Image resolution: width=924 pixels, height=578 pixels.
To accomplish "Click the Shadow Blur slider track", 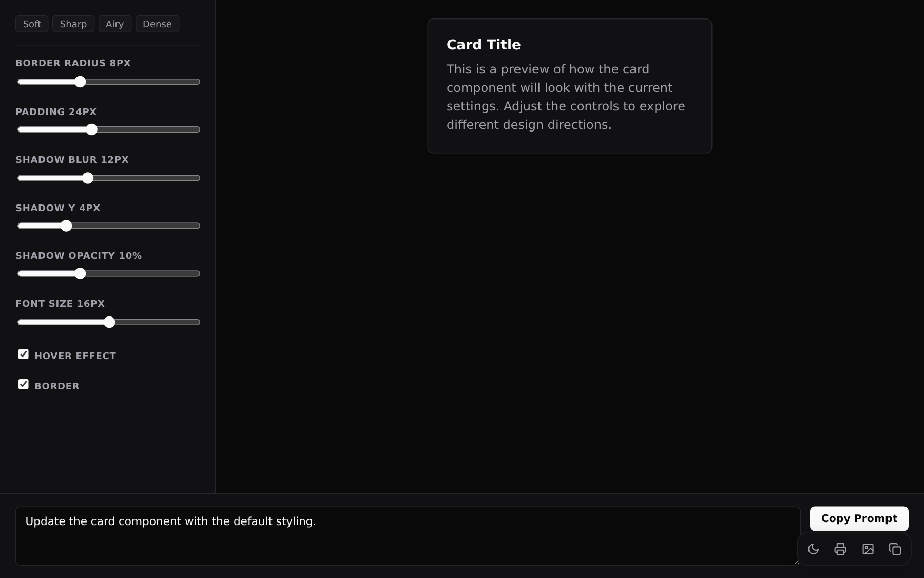I will pyautogui.click(x=109, y=178).
